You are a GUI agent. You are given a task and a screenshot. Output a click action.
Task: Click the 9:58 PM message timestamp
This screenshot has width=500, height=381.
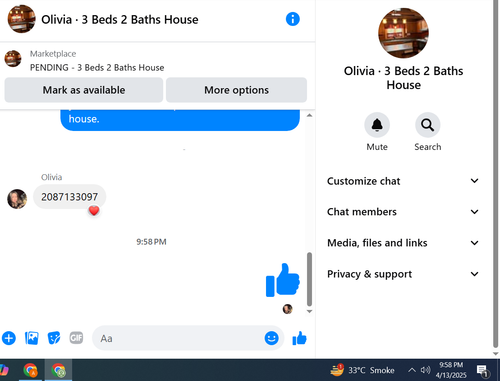(151, 242)
